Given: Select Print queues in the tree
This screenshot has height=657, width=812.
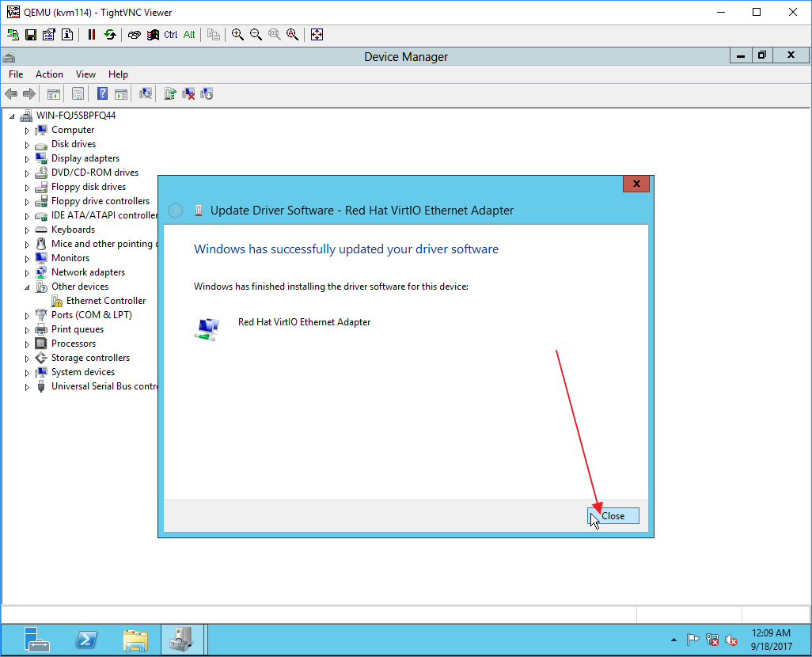Looking at the screenshot, I should pos(77,329).
